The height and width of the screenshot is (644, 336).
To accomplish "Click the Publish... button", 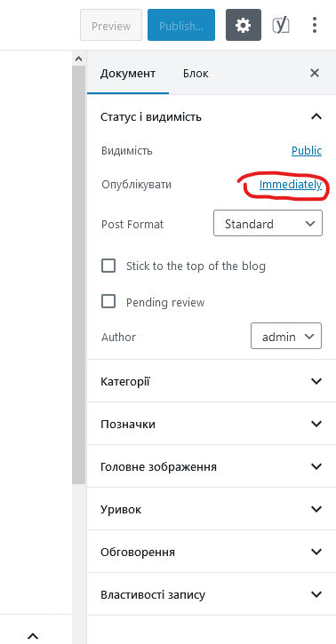I will click(x=181, y=25).
